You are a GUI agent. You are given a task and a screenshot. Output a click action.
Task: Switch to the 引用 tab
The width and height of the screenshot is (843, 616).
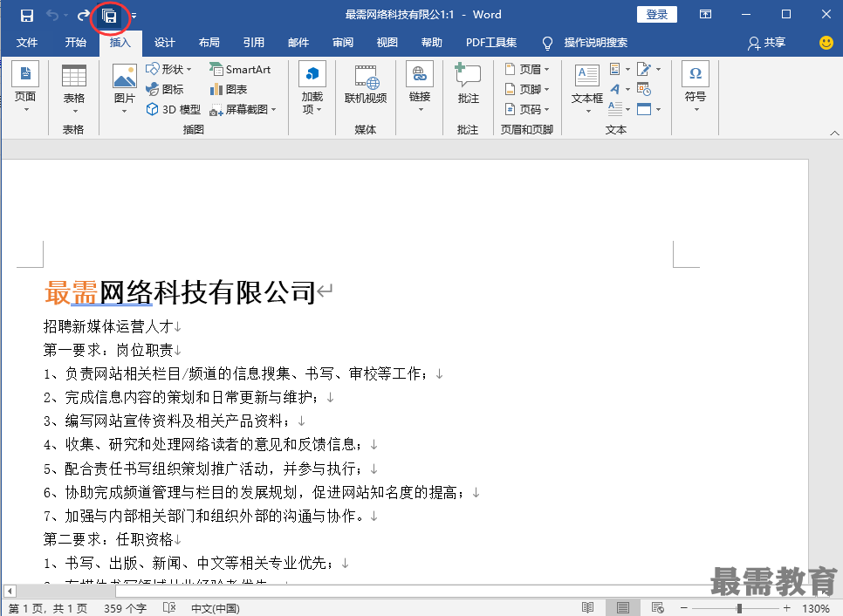pyautogui.click(x=254, y=43)
